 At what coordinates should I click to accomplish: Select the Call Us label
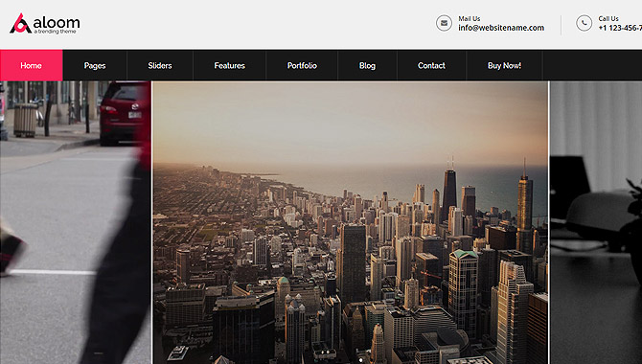pos(608,18)
